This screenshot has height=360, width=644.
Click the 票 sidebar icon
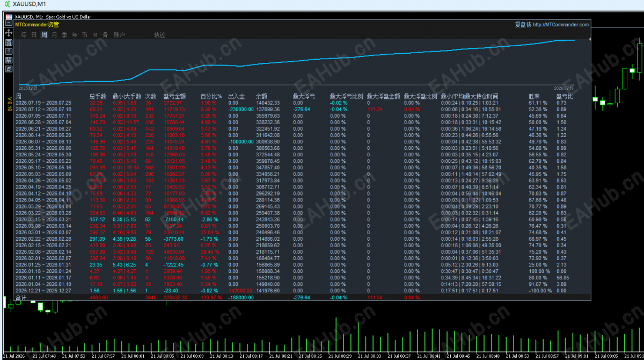click(x=9, y=60)
